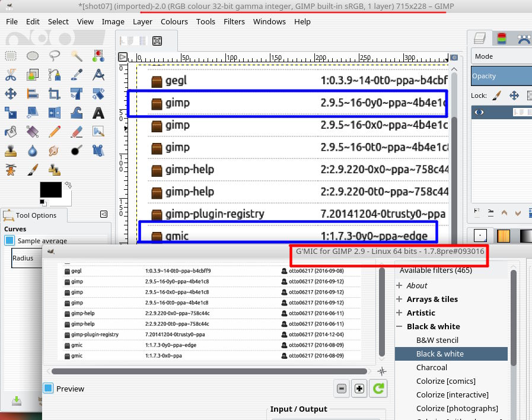Open the Colours menu
The width and height of the screenshot is (532, 420).
(174, 22)
